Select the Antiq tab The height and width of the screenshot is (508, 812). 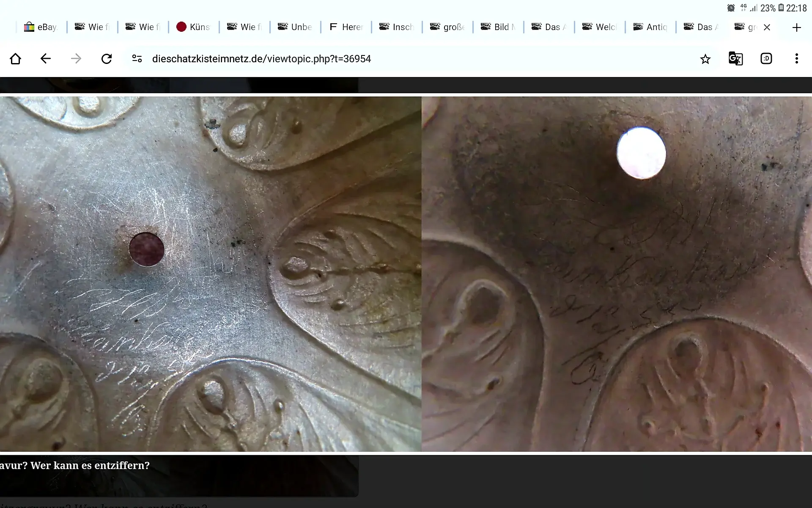pyautogui.click(x=650, y=27)
